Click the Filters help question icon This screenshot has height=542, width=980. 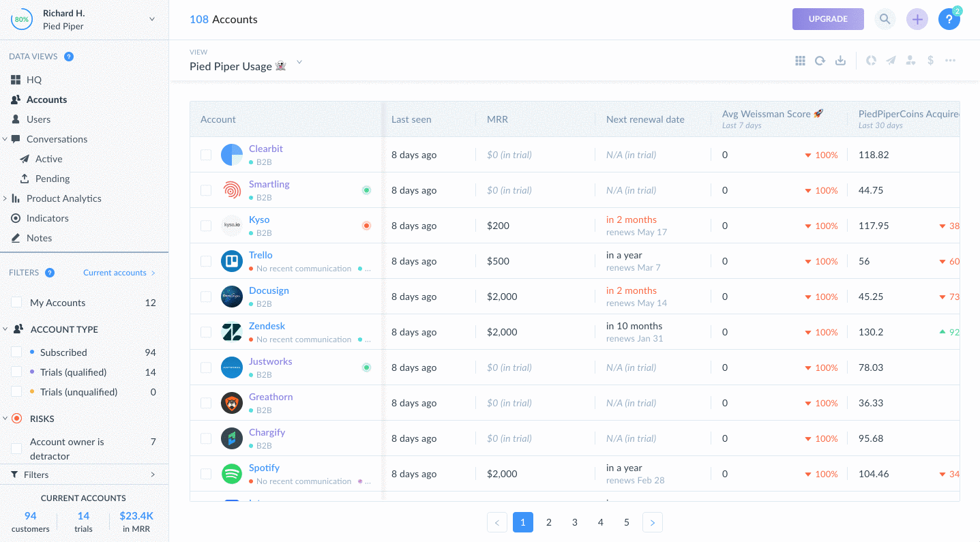click(50, 273)
